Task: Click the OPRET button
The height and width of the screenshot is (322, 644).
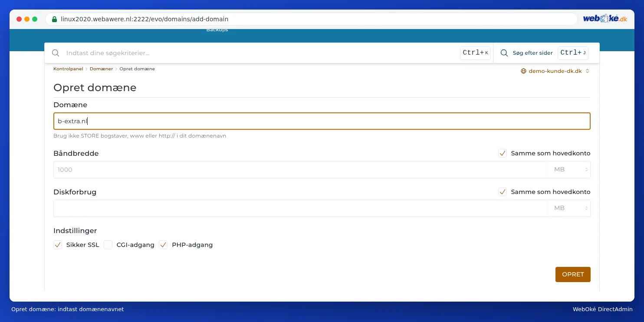Action: 573,274
